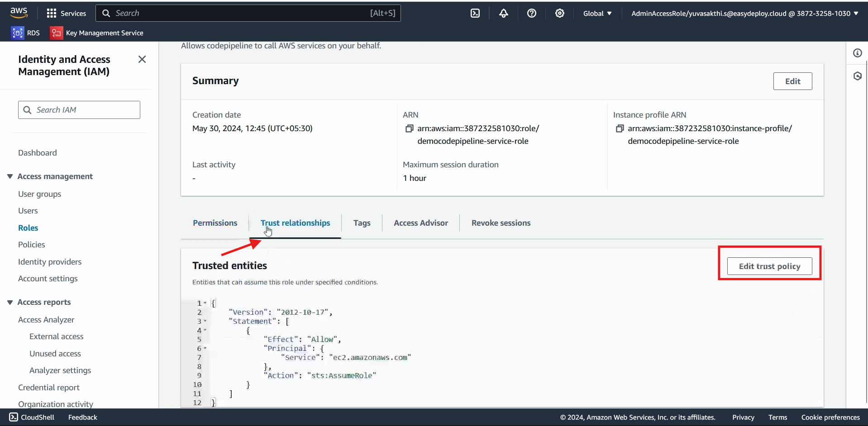
Task: Open the notifications bell
Action: click(x=503, y=13)
